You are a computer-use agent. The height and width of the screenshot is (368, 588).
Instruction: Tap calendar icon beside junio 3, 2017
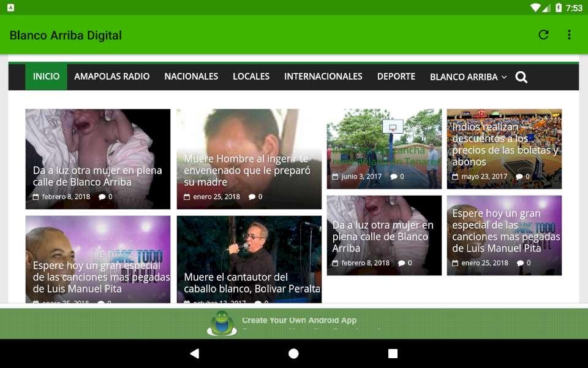click(335, 177)
